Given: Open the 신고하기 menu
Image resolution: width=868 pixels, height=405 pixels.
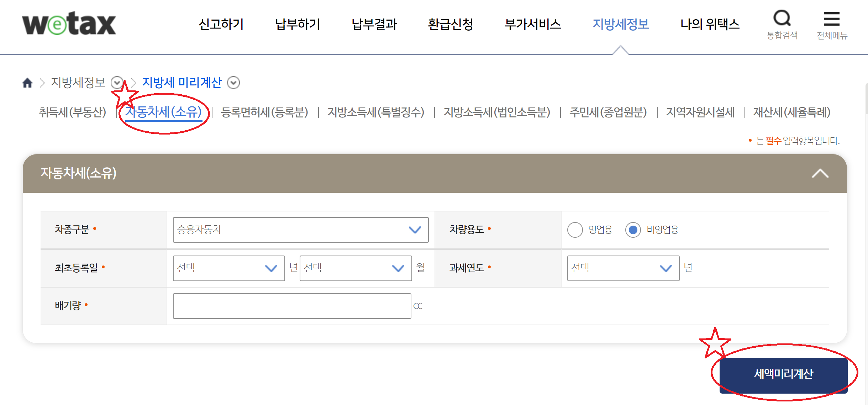Looking at the screenshot, I should pyautogui.click(x=221, y=24).
